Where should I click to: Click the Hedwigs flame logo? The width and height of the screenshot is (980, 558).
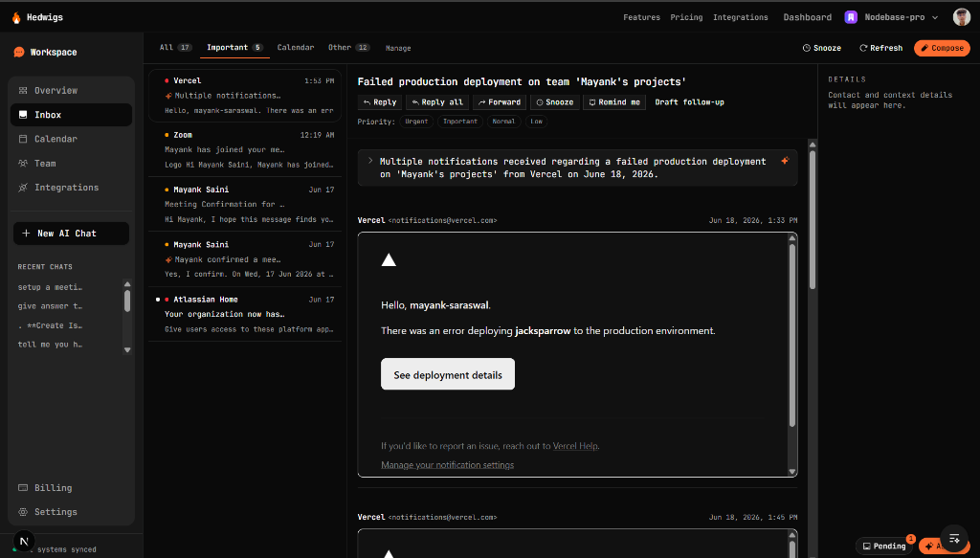click(x=16, y=17)
